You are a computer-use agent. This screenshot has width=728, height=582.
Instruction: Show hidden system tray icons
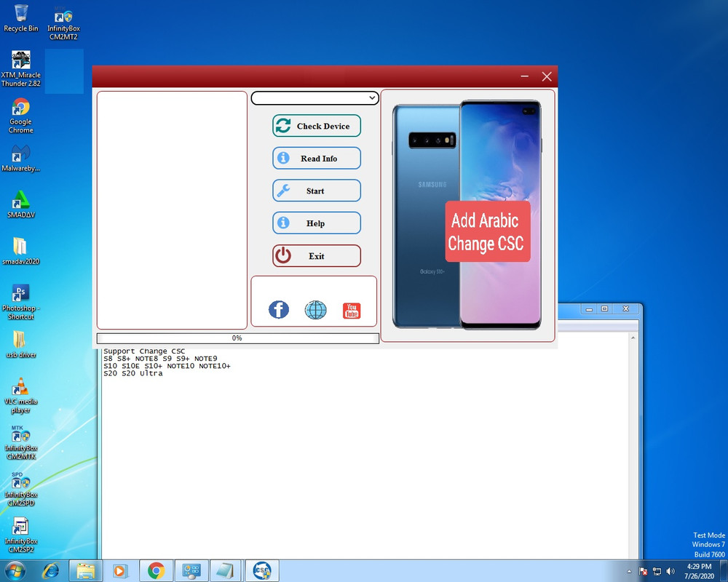pos(629,571)
